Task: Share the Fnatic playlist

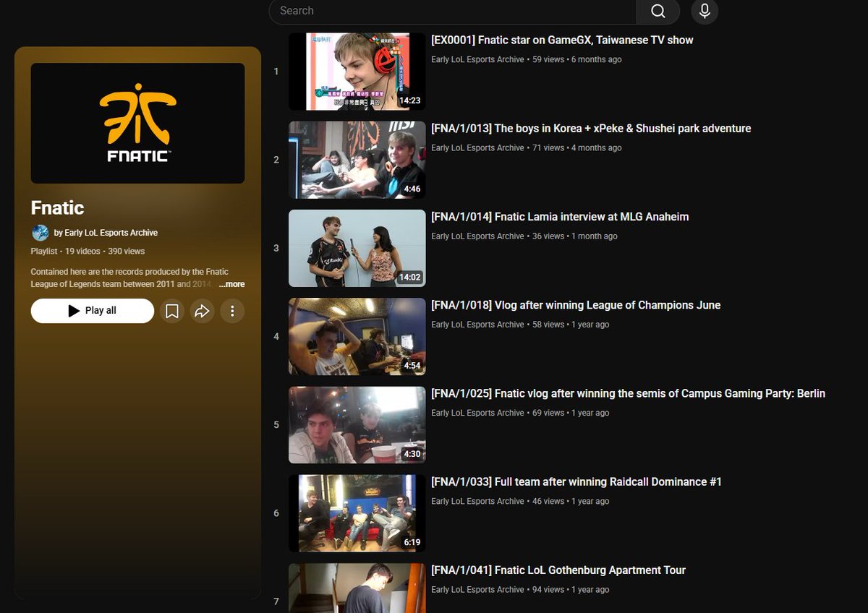Action: point(202,311)
